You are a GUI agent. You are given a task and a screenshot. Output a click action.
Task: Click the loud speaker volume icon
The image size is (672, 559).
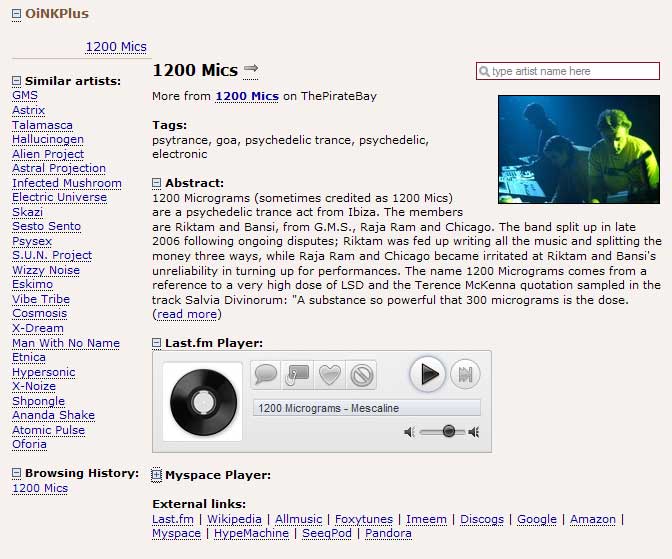(x=474, y=432)
